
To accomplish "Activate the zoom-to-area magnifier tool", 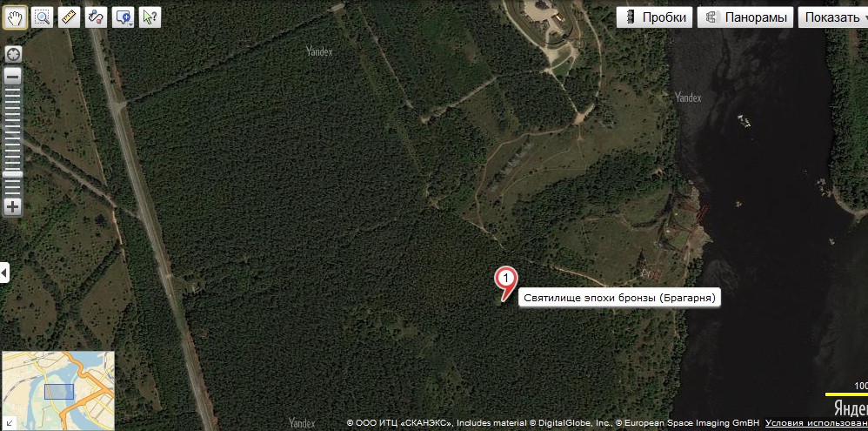I will [x=42, y=17].
